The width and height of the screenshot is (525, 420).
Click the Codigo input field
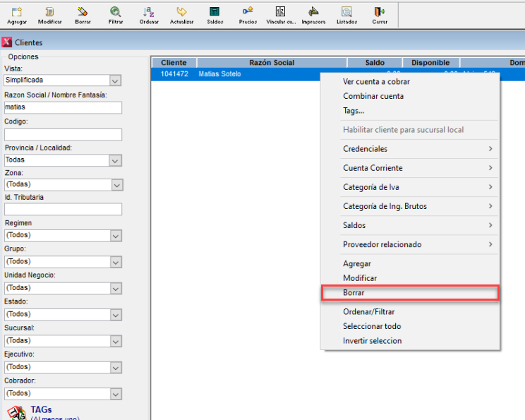pos(63,135)
